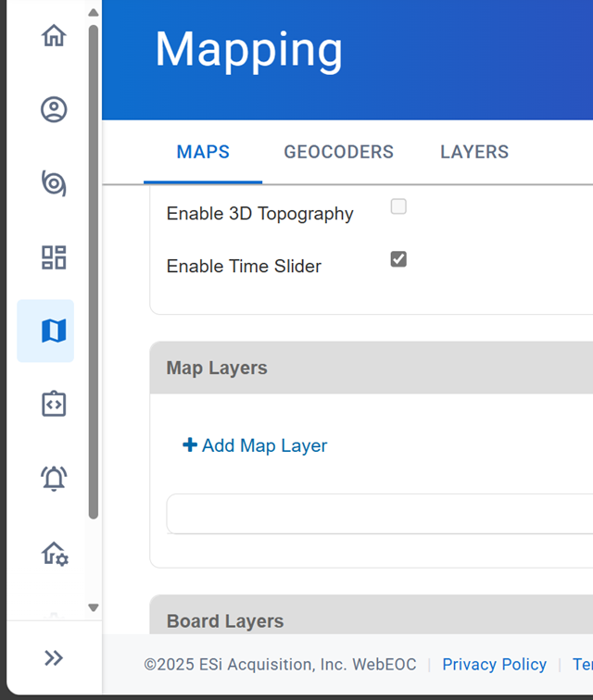This screenshot has height=700, width=593.
Task: Switch to the Geocoders tab
Action: [x=338, y=153]
